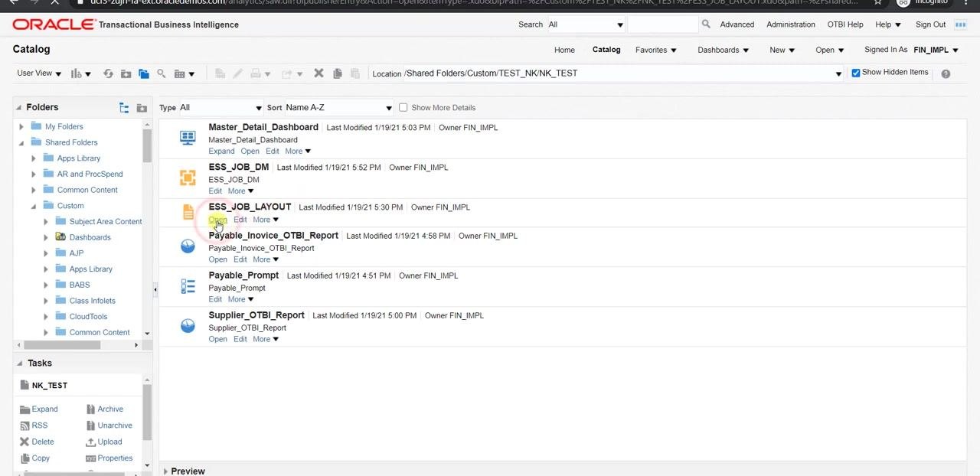Open More menu for ESS_JOB_LAYOUT
Screen dimensions: 980x476
[x=266, y=220]
